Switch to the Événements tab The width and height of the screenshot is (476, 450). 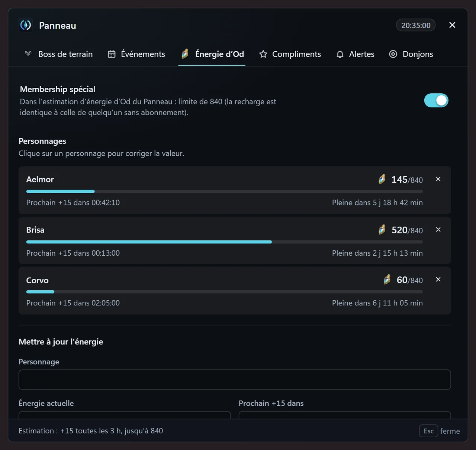pyautogui.click(x=136, y=54)
